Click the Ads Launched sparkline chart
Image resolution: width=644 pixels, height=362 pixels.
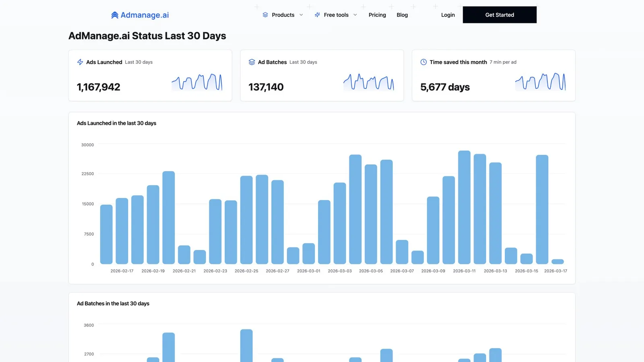(x=197, y=82)
